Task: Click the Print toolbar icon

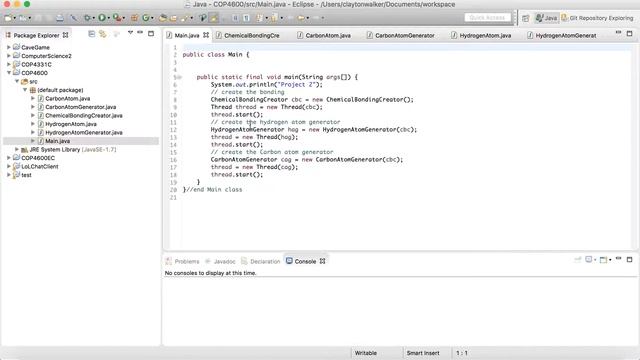Action: (60, 18)
